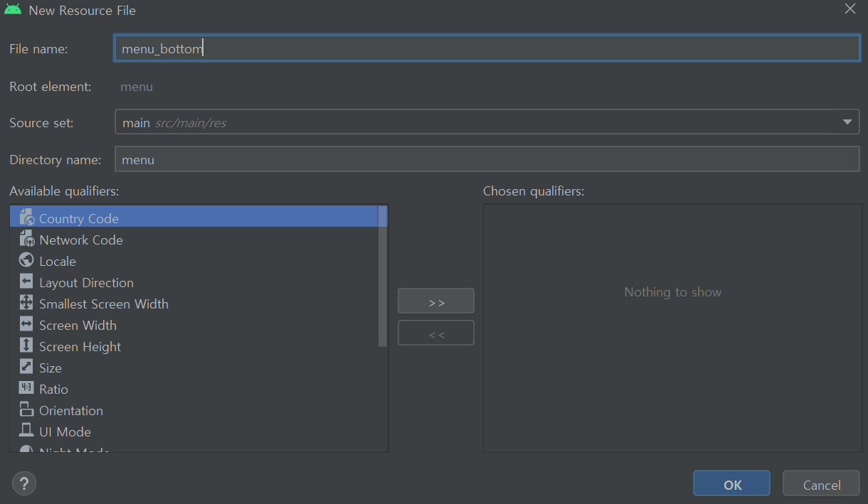
Task: Click the Ratio qualifier icon
Action: 26,388
